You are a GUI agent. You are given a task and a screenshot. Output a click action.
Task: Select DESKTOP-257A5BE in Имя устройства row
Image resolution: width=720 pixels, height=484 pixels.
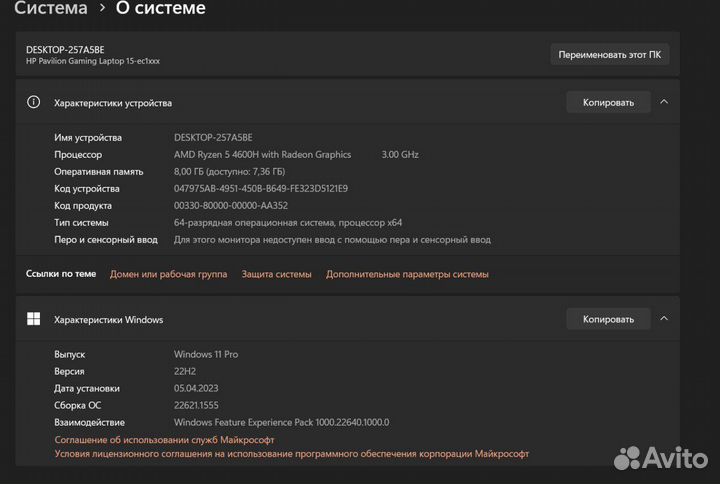point(213,138)
